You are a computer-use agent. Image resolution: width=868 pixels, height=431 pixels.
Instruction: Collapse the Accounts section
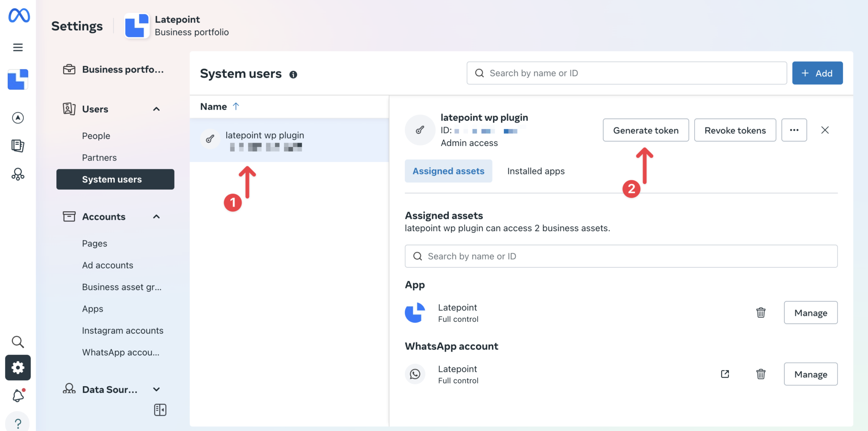[156, 216]
